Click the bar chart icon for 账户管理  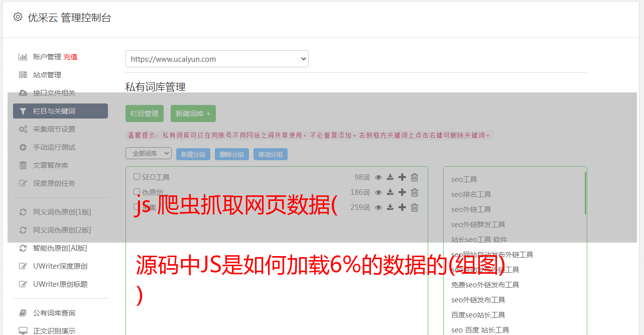pyautogui.click(x=23, y=57)
